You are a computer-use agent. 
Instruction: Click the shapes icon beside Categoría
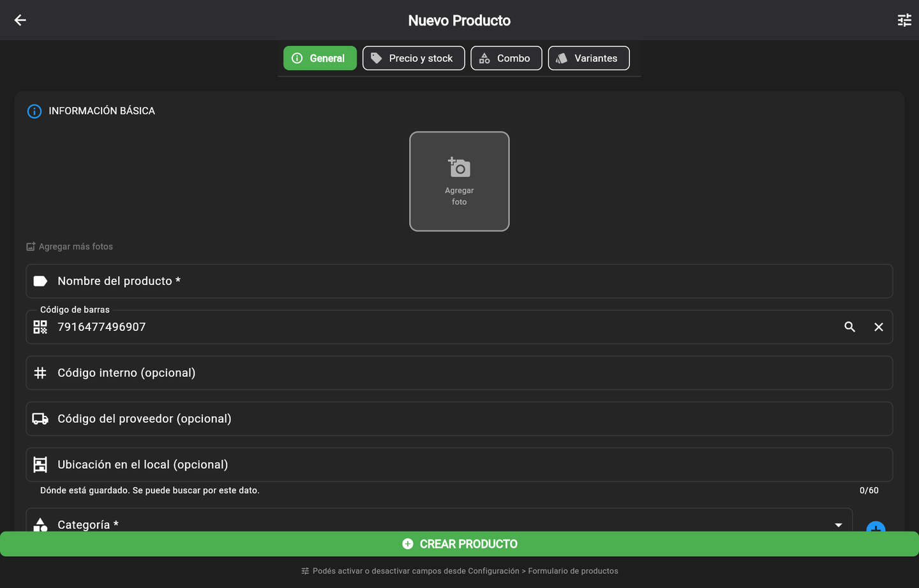click(x=40, y=524)
